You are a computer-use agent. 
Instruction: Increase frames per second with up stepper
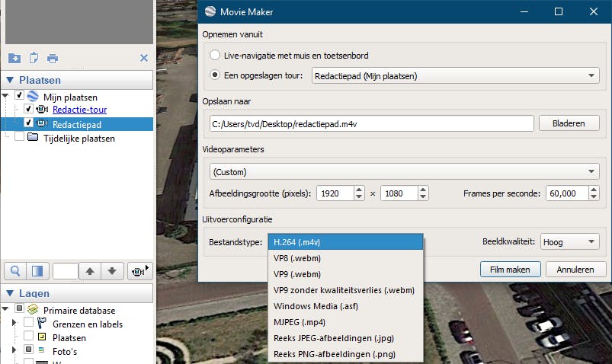click(594, 189)
